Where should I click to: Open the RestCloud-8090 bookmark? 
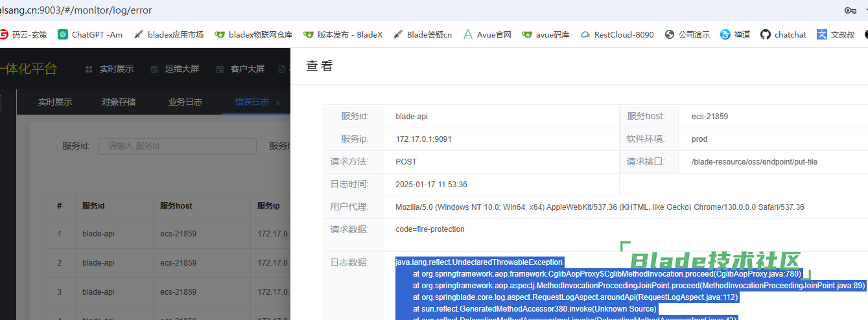617,34
